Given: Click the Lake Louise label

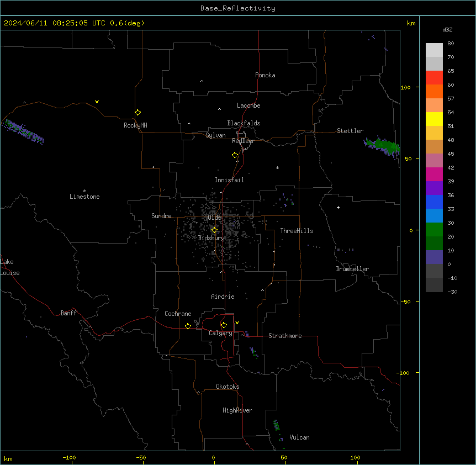Looking at the screenshot, I should [10, 267].
